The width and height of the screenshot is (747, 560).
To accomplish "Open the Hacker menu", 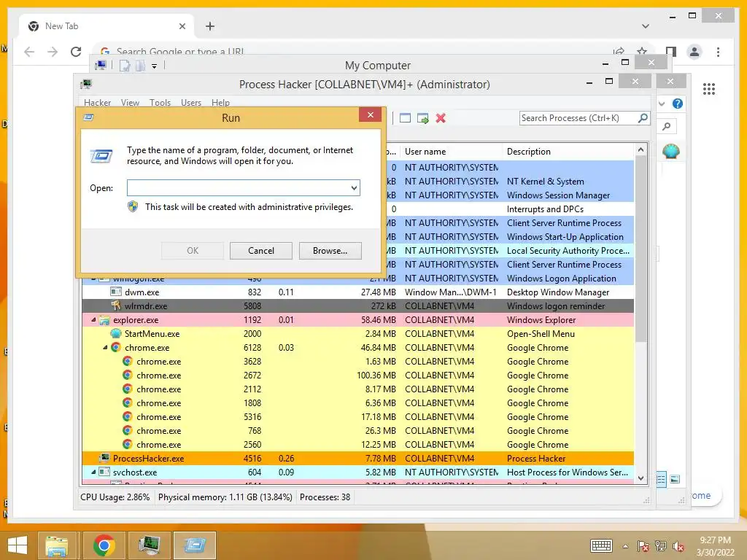I will pos(97,102).
